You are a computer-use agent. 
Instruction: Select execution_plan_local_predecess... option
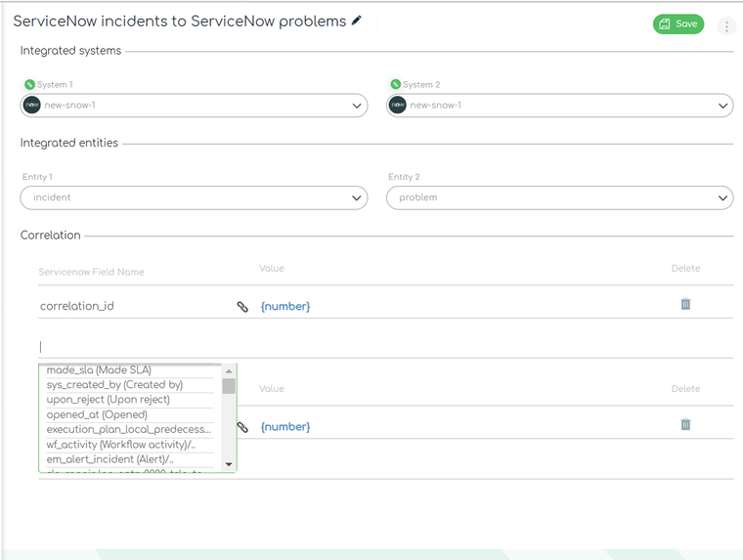click(130, 430)
